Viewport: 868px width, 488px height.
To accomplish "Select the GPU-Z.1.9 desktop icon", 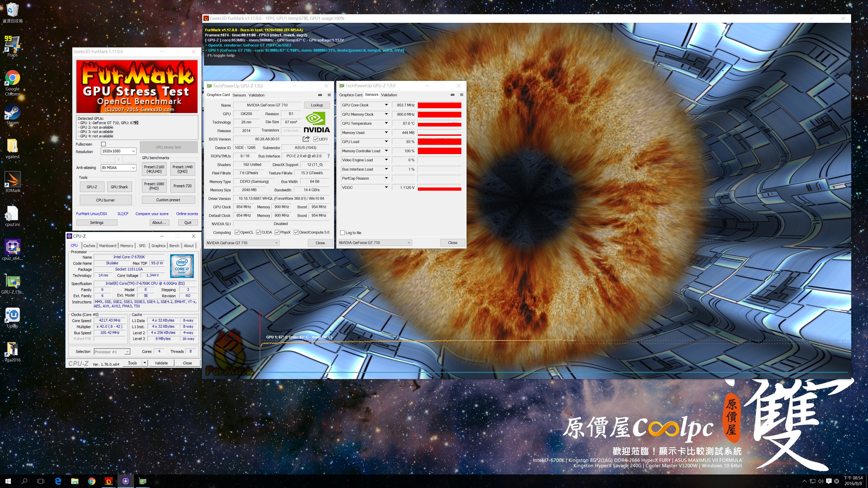I will (12, 284).
